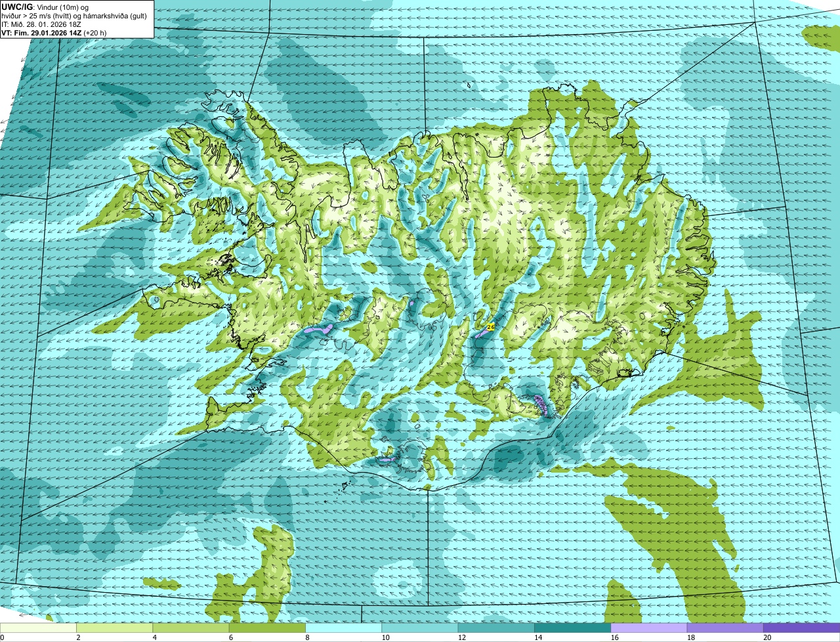Click the 'IT: Mið. 28. 01. 2026 18Z' line
The width and height of the screenshot is (840, 642).
click(41, 24)
